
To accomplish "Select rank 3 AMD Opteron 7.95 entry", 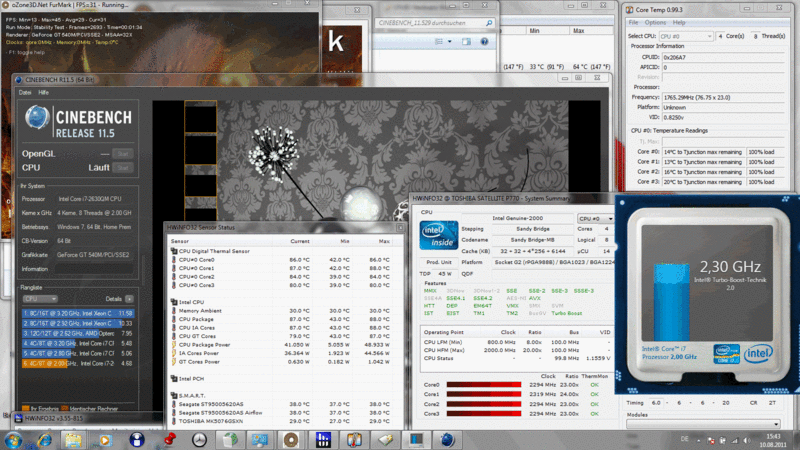I will click(x=78, y=333).
